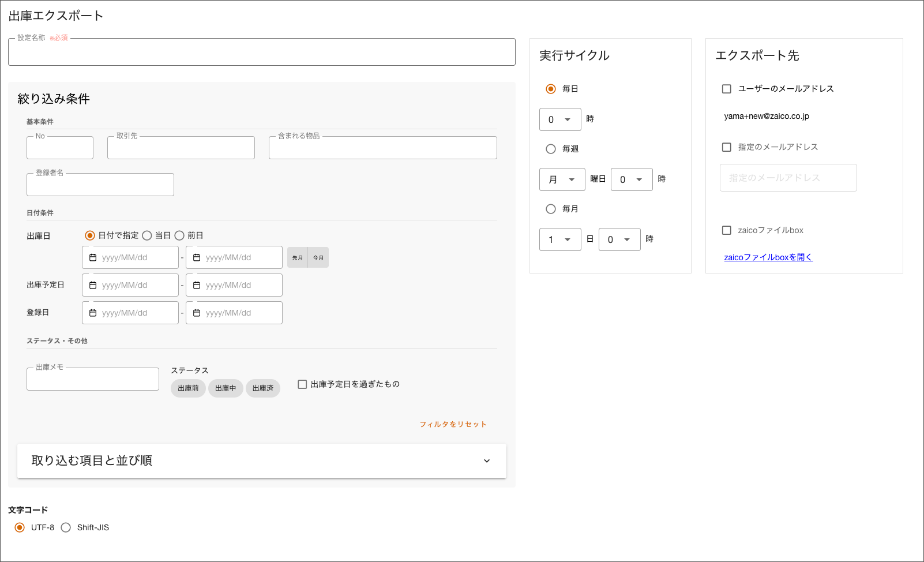Focus the 出庫メモ input field
Image resolution: width=924 pixels, height=562 pixels.
(x=93, y=379)
